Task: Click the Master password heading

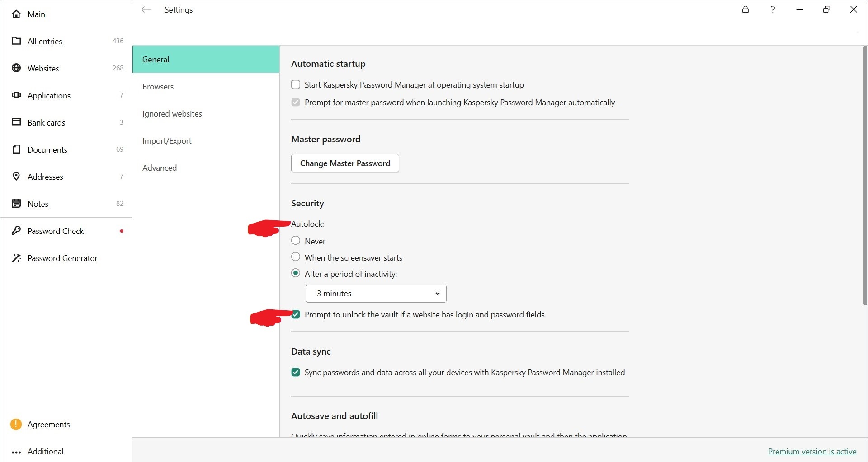Action: point(325,139)
